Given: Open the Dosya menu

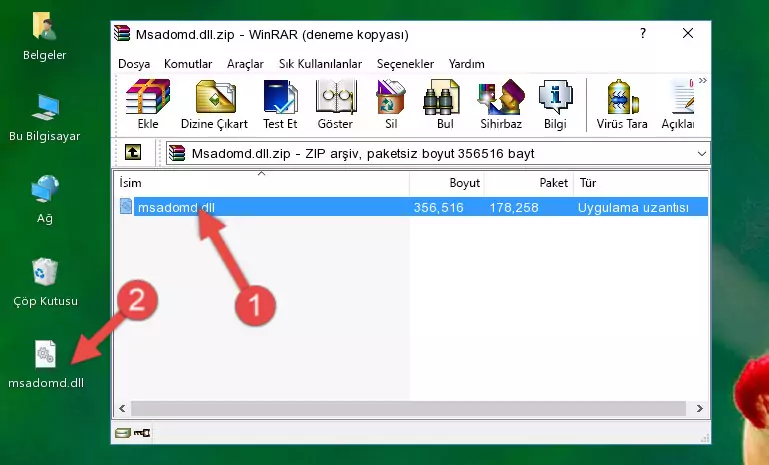Looking at the screenshot, I should click(x=134, y=64).
